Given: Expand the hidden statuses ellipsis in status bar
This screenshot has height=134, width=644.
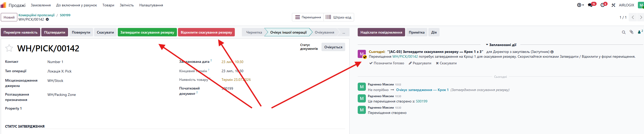Looking at the screenshot, I should (x=344, y=32).
